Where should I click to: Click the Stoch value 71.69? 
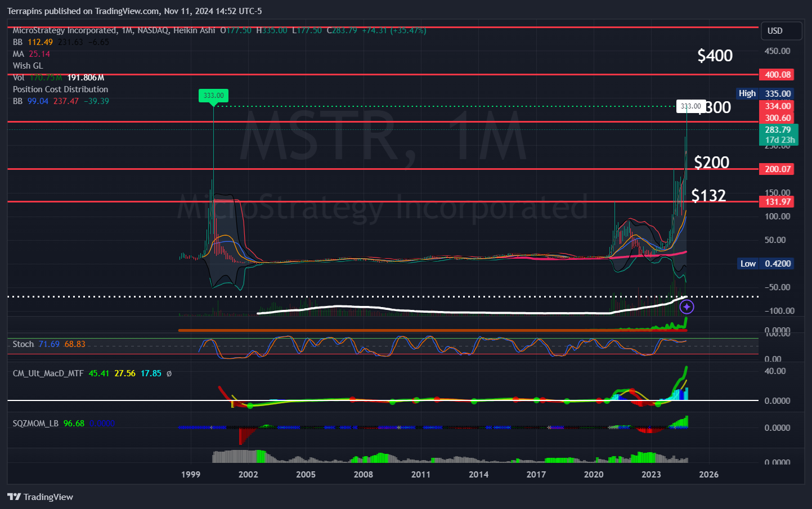(49, 344)
